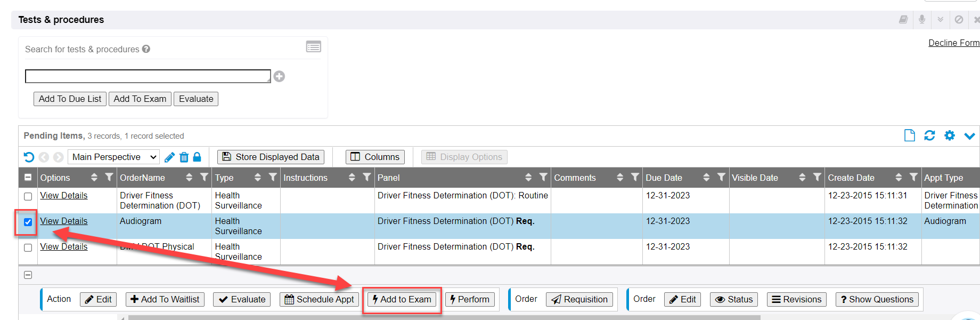The height and width of the screenshot is (320, 980).
Task: Click the tests & procedures search field
Action: pyautogui.click(x=148, y=76)
